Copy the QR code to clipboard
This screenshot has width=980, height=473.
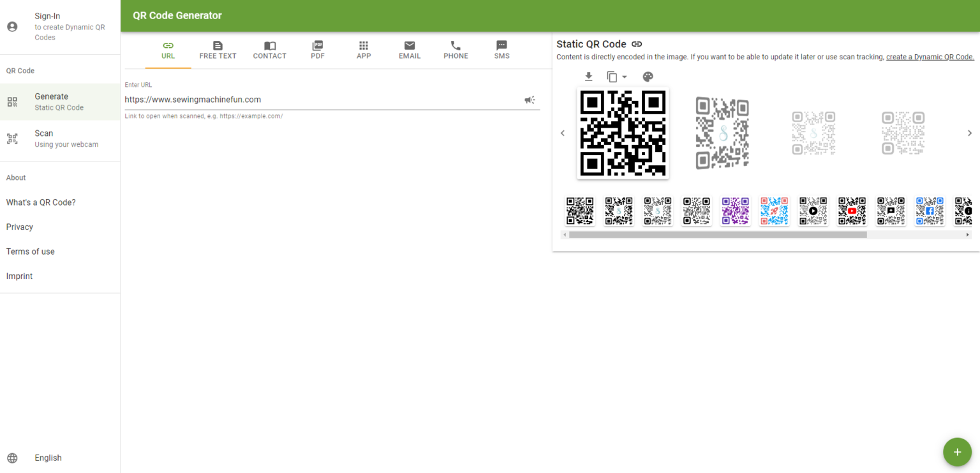611,76
